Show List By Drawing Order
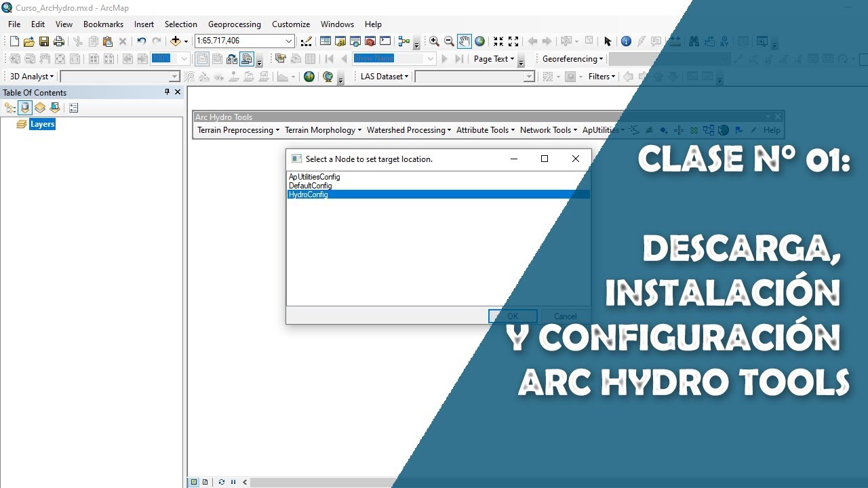868x488 pixels. point(9,108)
